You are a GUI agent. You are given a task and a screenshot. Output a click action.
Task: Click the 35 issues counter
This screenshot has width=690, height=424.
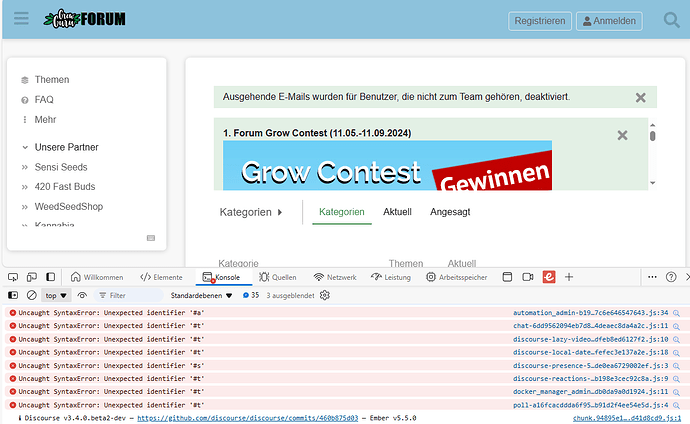click(251, 296)
